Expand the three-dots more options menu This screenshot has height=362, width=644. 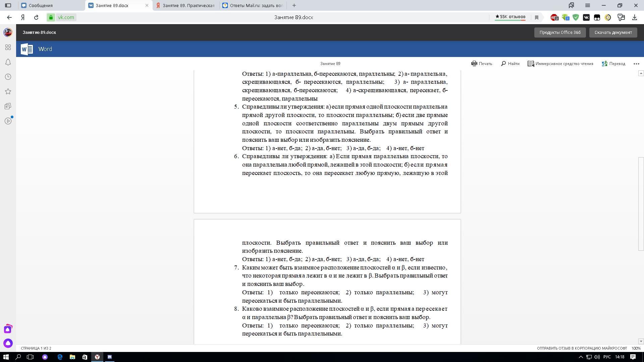pos(636,64)
